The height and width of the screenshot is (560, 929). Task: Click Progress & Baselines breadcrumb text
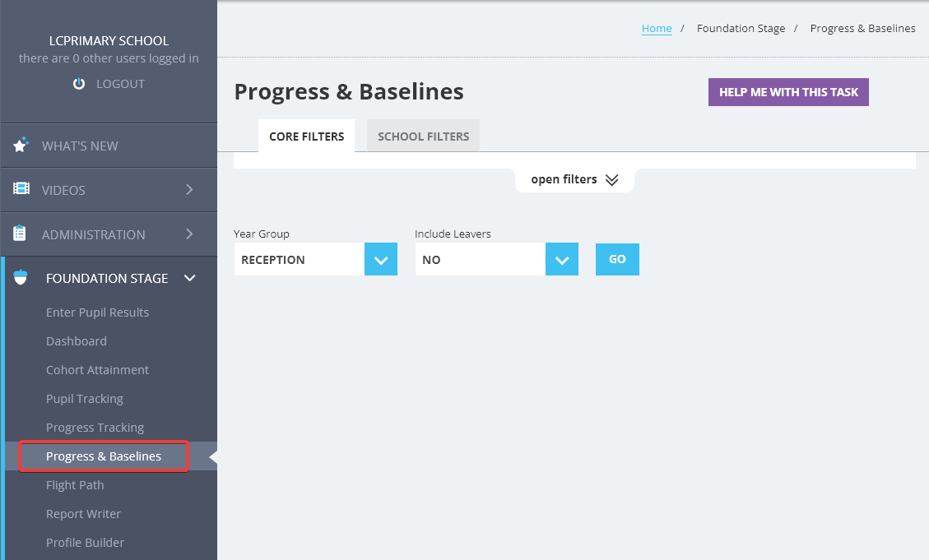862,29
